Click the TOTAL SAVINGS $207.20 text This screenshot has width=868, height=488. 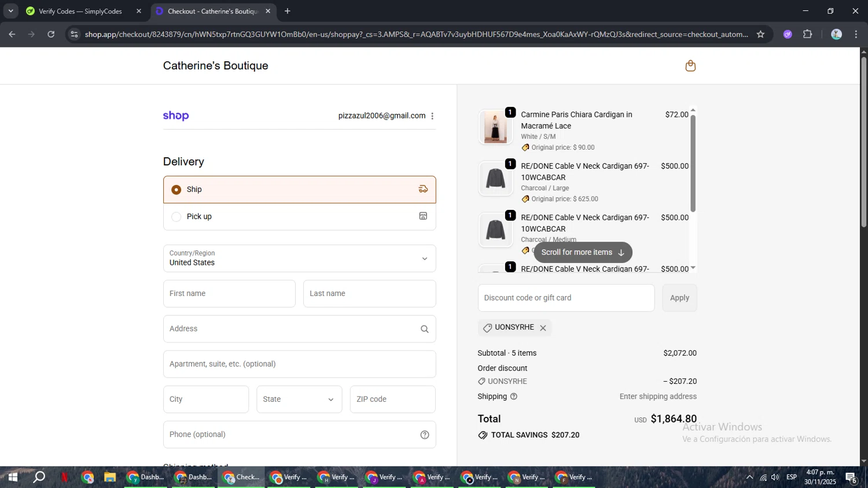535,435
